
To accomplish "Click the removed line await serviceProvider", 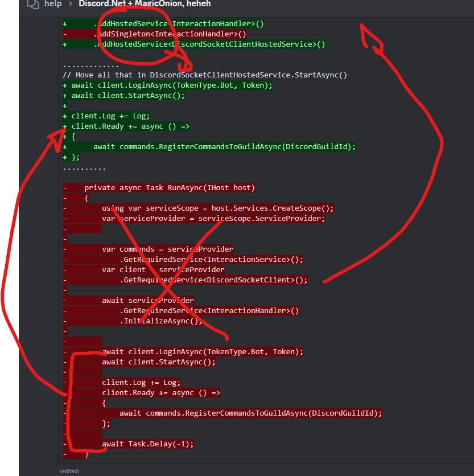I will click(129, 301).
